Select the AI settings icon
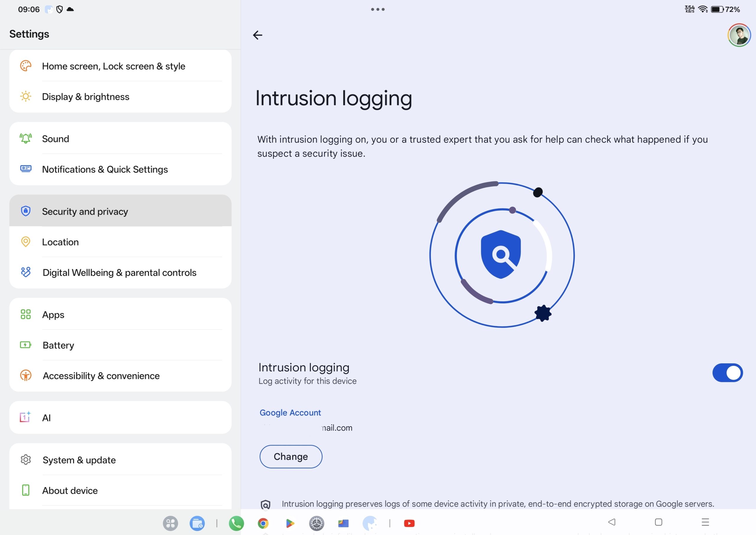This screenshot has width=756, height=535. click(25, 417)
